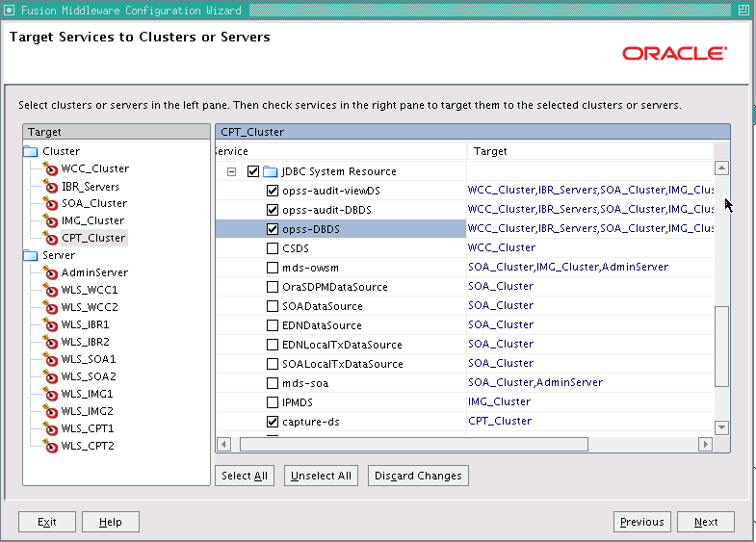
Task: Click the horizontal scrollbar thumb
Action: click(x=414, y=444)
